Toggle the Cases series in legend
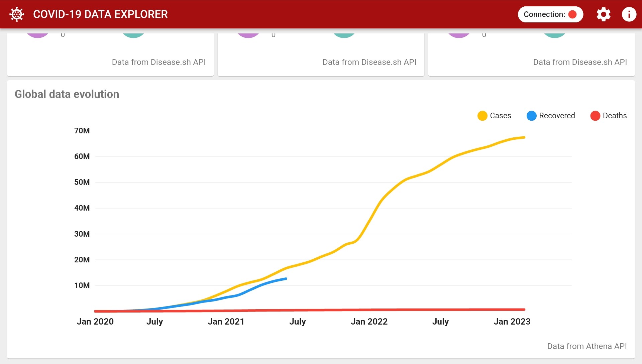 [500, 116]
